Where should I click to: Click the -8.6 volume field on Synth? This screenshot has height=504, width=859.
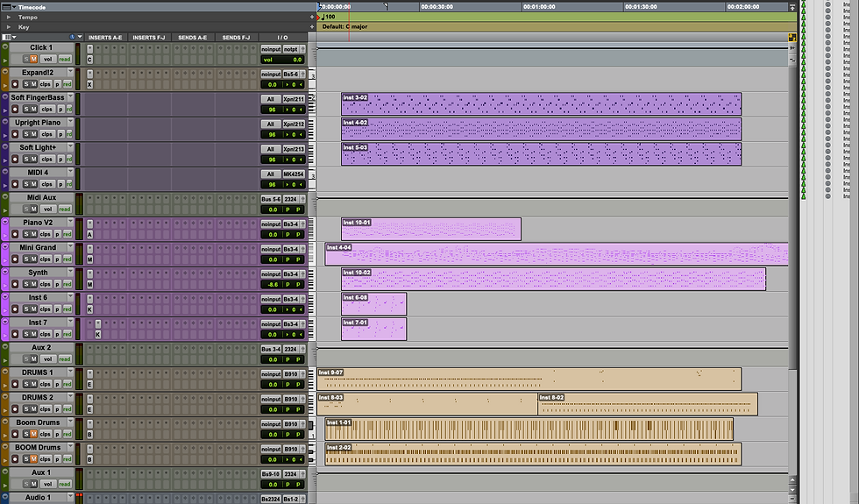pyautogui.click(x=273, y=285)
